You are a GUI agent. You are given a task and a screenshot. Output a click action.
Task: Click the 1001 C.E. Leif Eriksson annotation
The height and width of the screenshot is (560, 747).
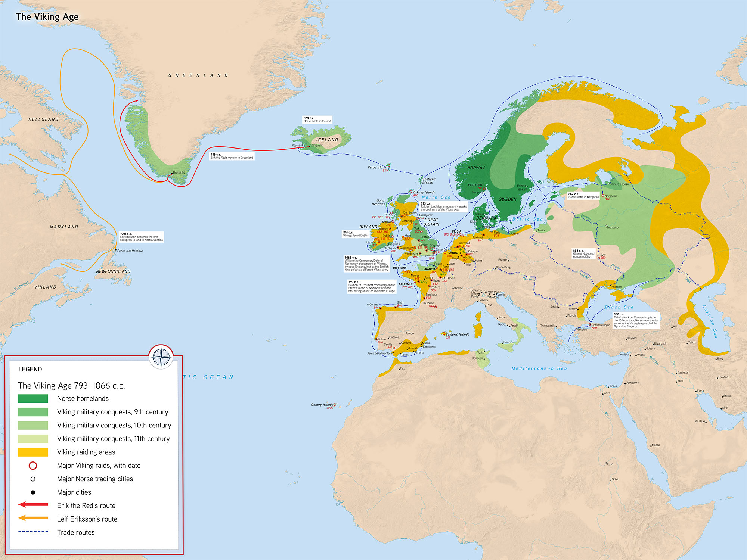click(x=141, y=237)
